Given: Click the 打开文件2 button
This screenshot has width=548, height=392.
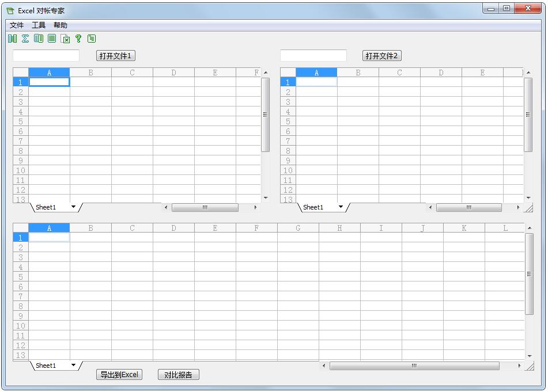Looking at the screenshot, I should pos(382,56).
